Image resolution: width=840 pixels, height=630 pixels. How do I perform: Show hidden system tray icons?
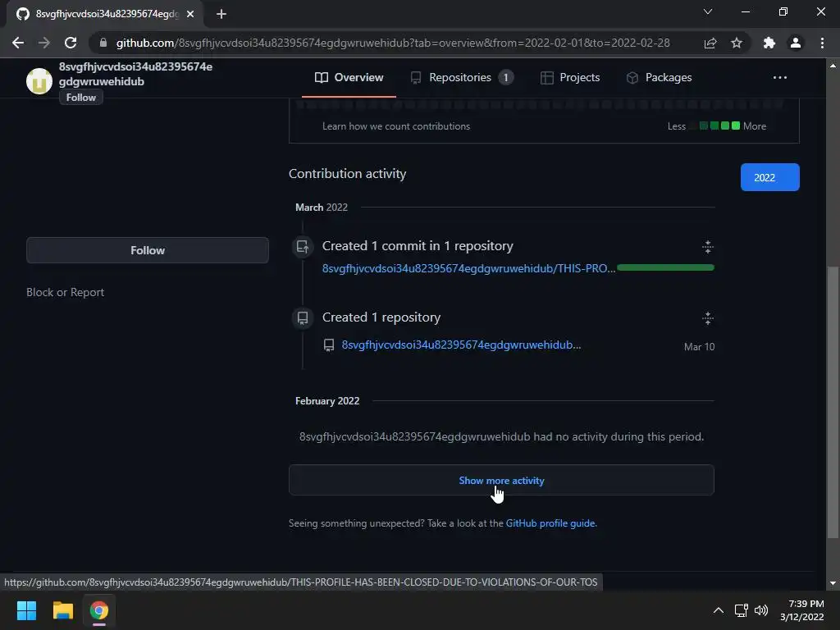719,610
